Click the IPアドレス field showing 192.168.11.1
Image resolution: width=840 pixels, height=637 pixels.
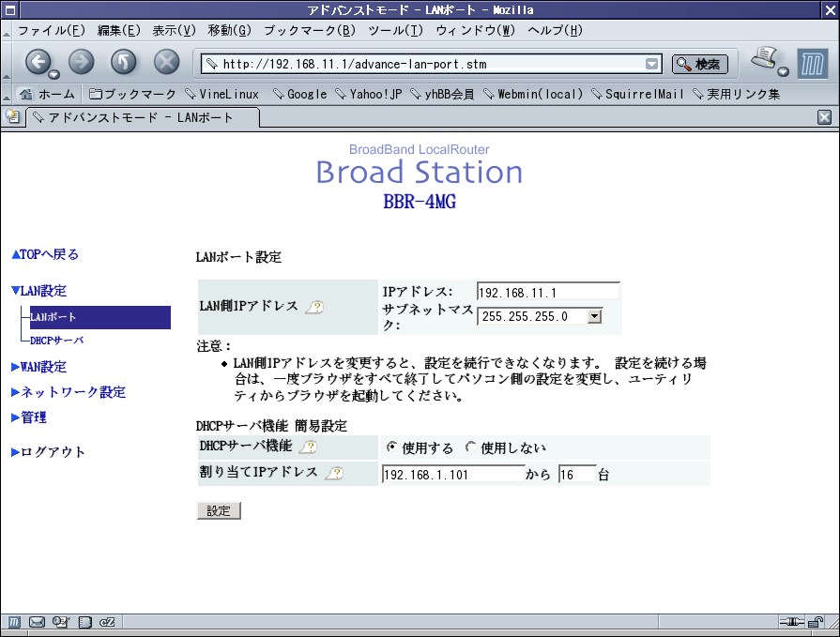tap(547, 292)
